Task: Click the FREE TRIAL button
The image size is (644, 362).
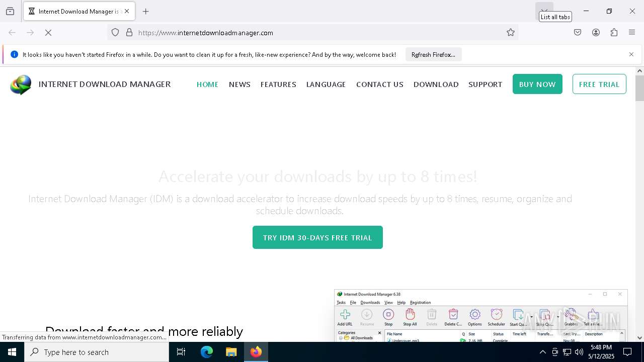Action: (599, 84)
